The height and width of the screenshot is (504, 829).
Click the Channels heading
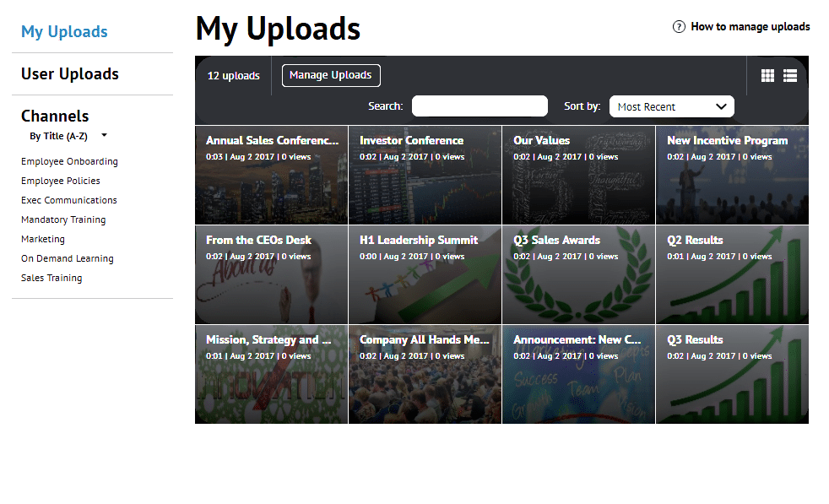[55, 116]
